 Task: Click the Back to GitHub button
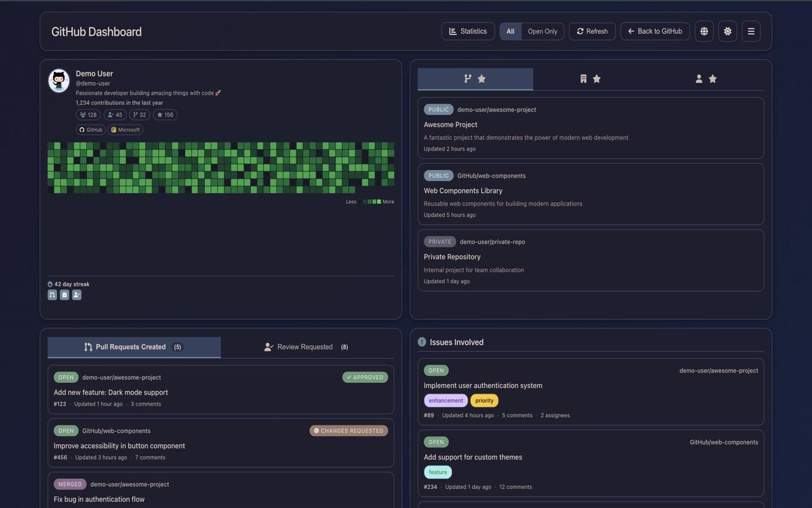pyautogui.click(x=655, y=31)
